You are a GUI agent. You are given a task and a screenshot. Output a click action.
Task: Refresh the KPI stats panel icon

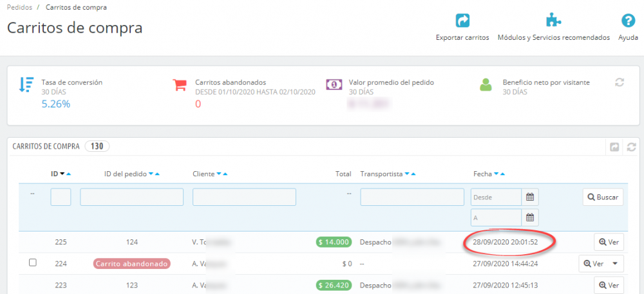620,82
